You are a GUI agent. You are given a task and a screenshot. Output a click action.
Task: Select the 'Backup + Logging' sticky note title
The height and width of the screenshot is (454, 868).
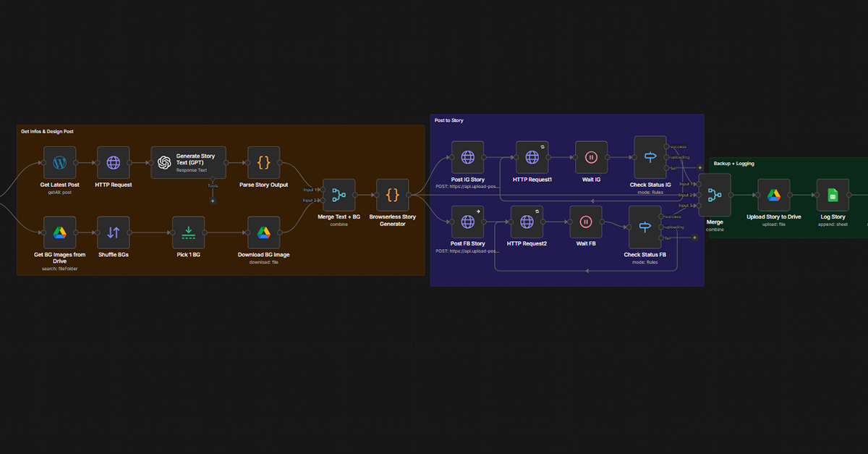pos(734,164)
